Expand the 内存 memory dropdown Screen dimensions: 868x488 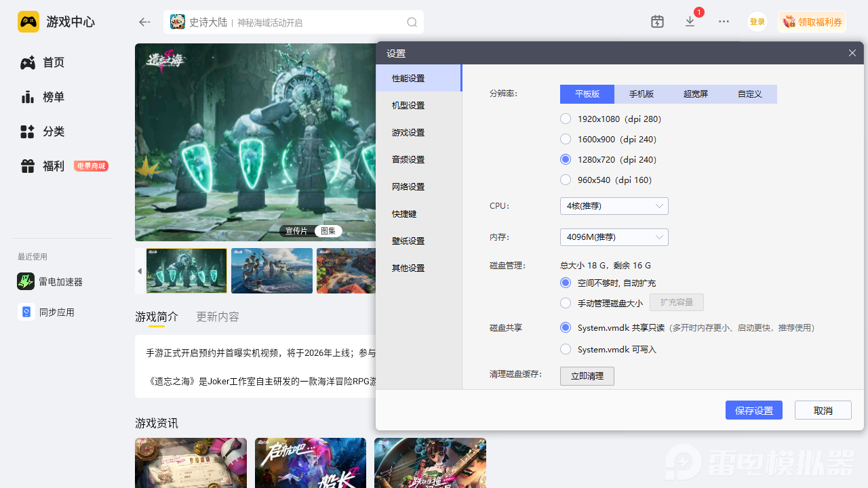[614, 237]
